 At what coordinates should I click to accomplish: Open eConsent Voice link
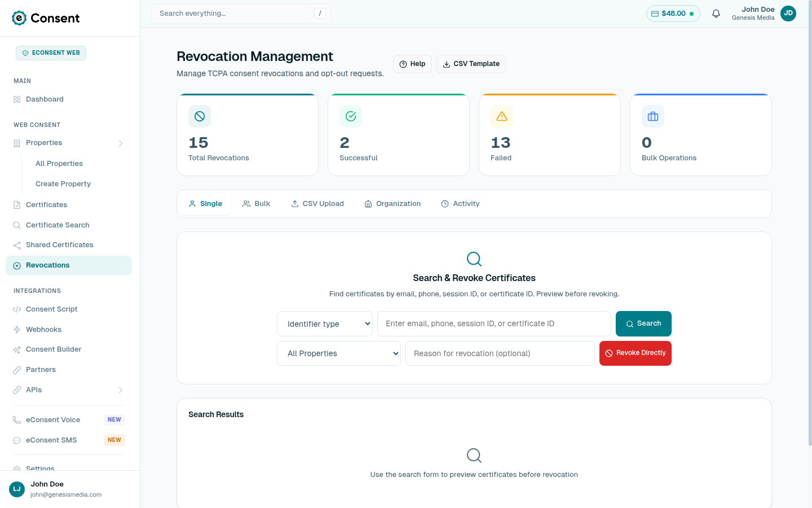(x=69, y=420)
